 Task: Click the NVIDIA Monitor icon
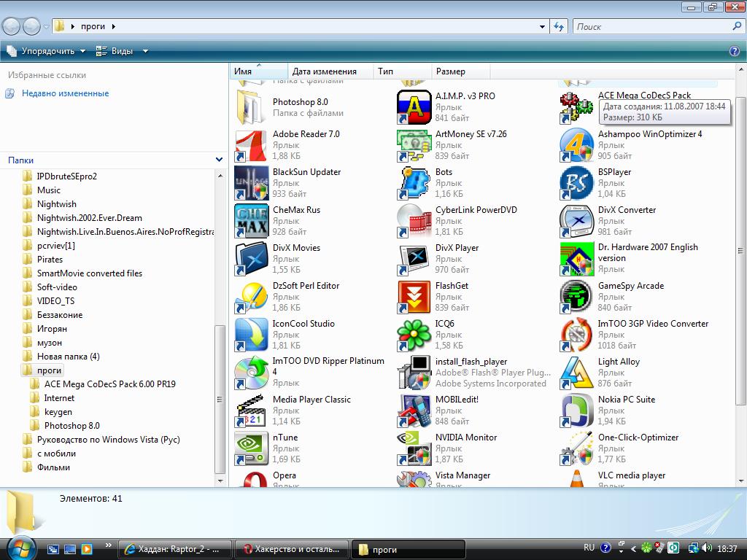(414, 448)
